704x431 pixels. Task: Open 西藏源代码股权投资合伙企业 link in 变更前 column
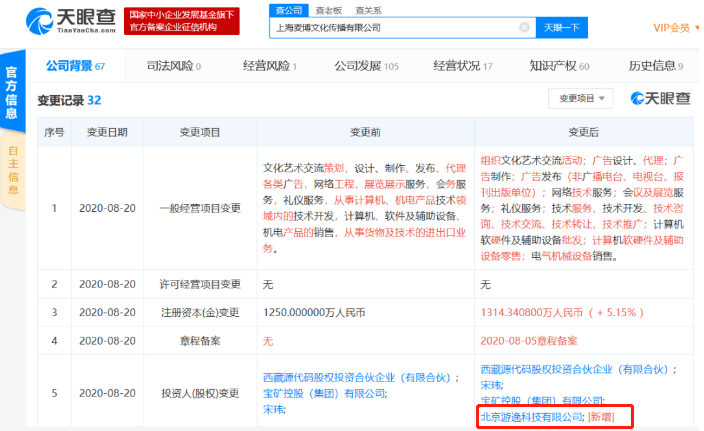point(357,378)
